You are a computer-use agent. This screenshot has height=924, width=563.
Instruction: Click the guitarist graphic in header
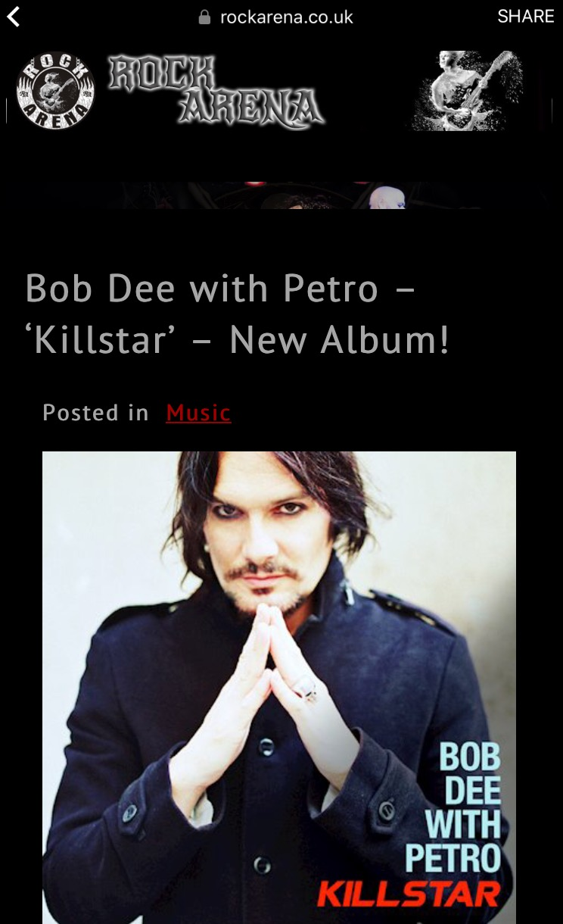pyautogui.click(x=468, y=90)
